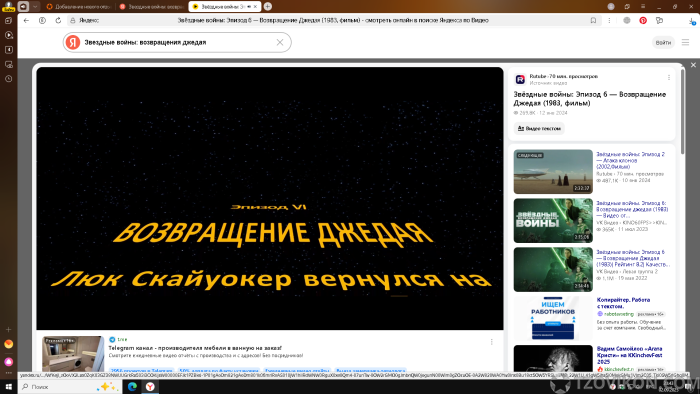
Task: Open the sidebar video play icon
Action: point(8,35)
